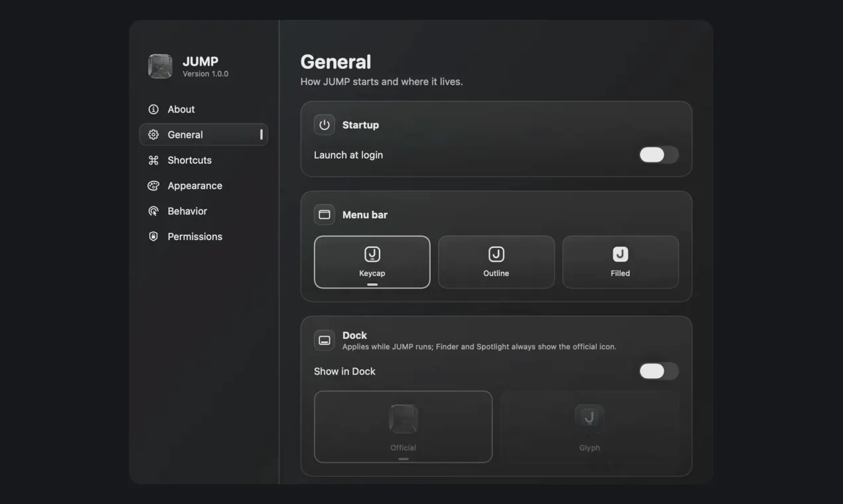Image resolution: width=843 pixels, height=504 pixels.
Task: Click the About info icon in sidebar
Action: point(153,109)
